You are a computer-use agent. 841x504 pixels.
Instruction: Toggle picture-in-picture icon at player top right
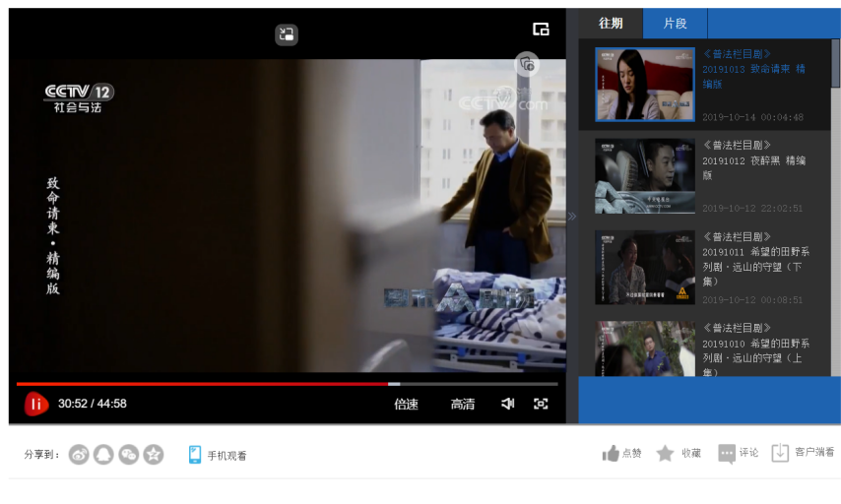541,30
